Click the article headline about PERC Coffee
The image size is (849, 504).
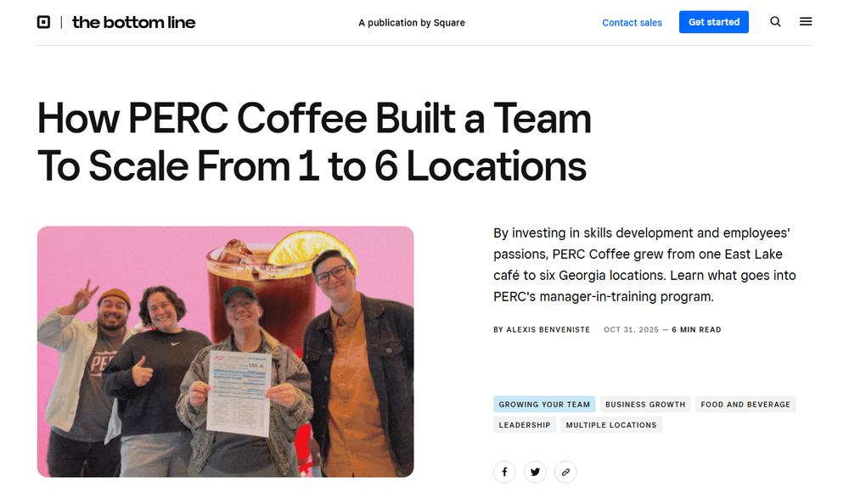314,142
